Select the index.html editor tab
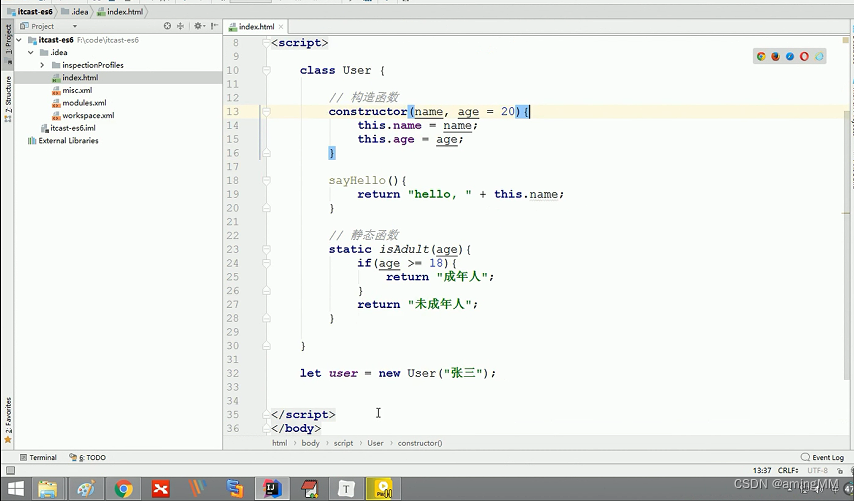 (256, 26)
